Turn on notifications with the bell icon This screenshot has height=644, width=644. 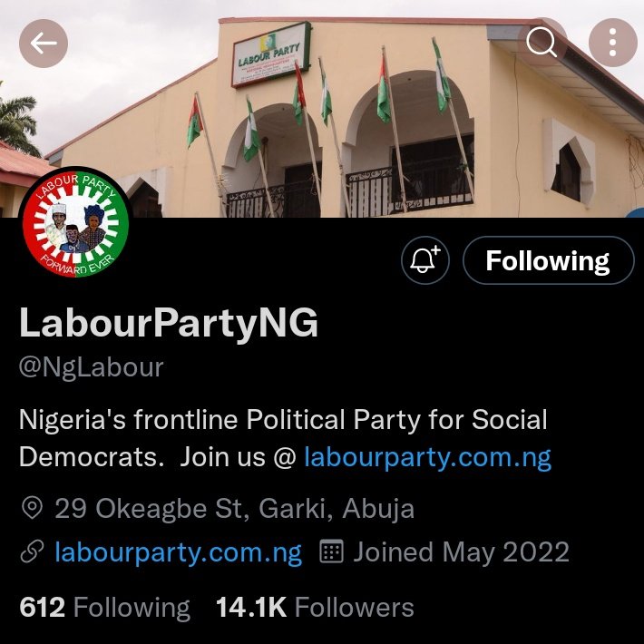(425, 261)
